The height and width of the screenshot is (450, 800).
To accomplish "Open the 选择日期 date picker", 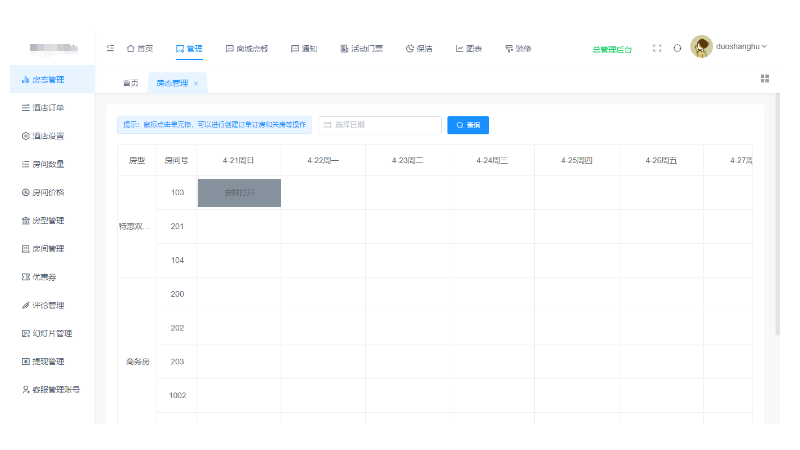I will 380,125.
